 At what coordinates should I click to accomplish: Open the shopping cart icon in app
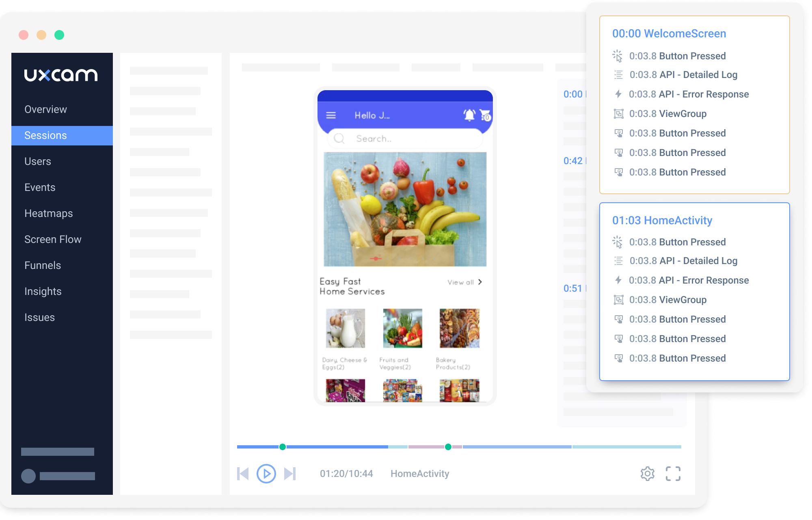485,115
